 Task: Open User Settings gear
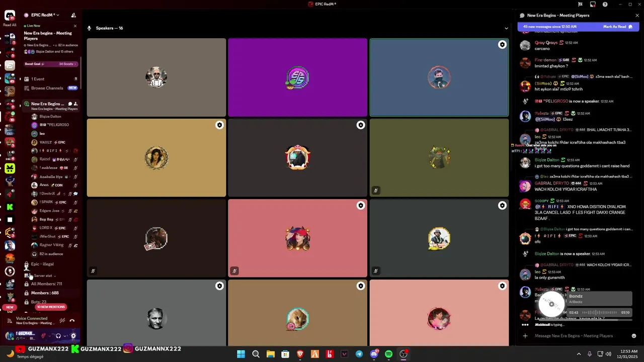click(73, 336)
